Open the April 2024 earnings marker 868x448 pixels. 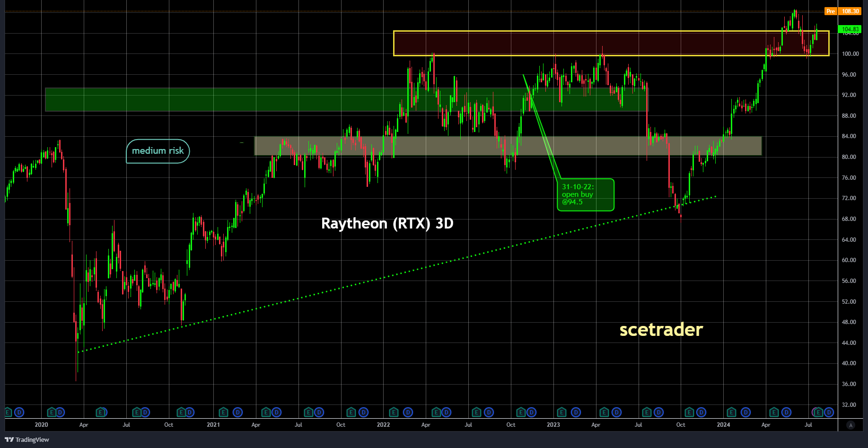pyautogui.click(x=774, y=413)
